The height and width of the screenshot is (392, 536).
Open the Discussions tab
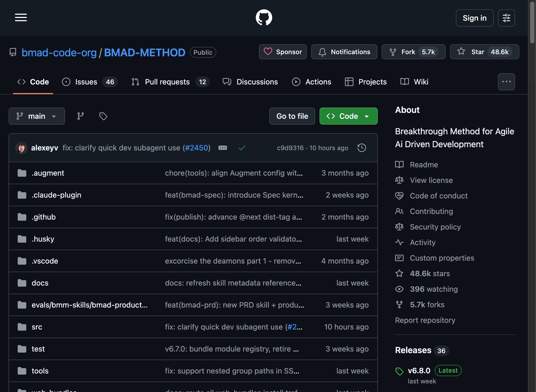[x=250, y=82]
